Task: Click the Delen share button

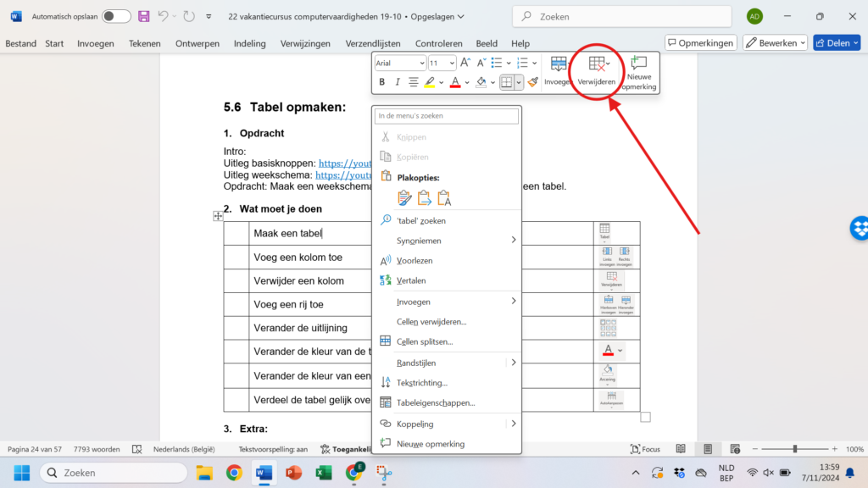Action: [x=836, y=43]
